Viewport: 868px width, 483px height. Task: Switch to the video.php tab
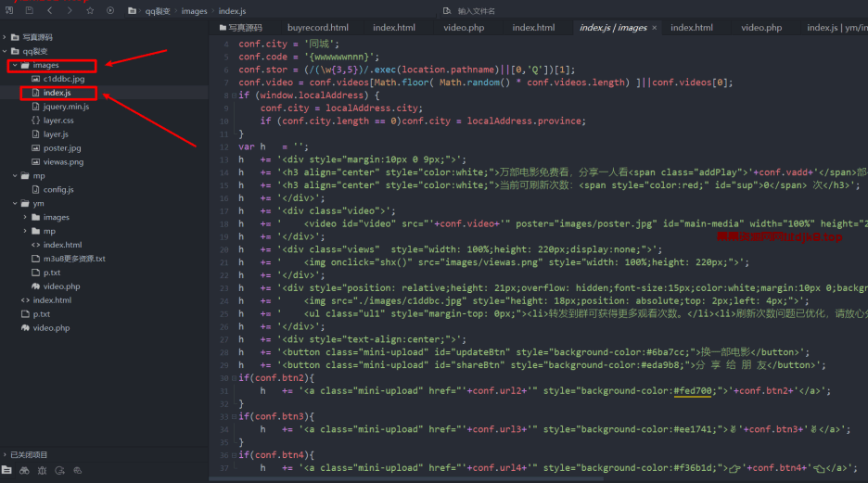click(464, 28)
